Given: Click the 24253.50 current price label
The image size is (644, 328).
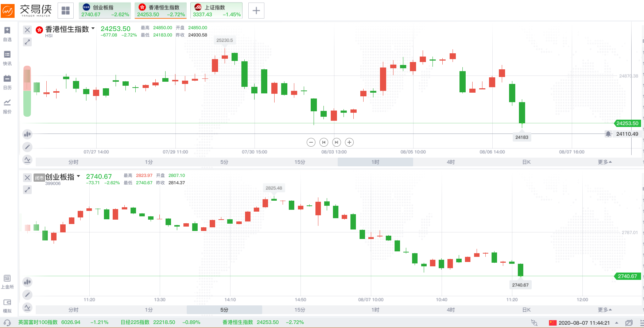Looking at the screenshot, I should [627, 123].
